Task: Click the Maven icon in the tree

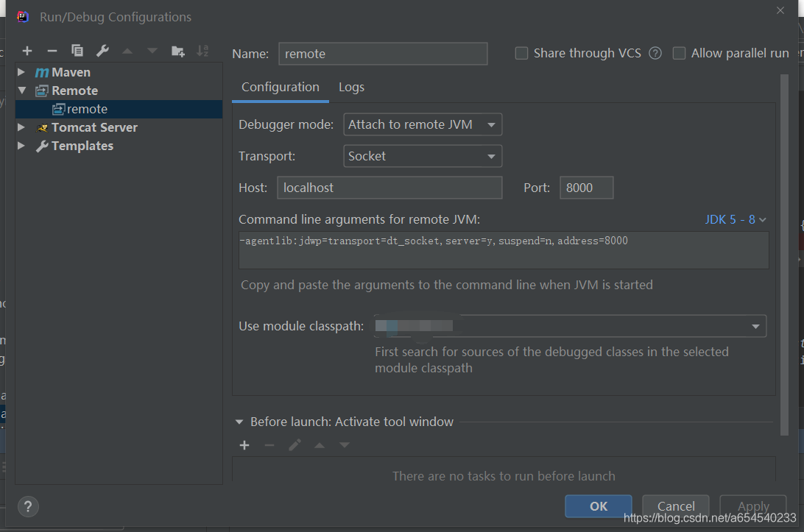Action: (x=41, y=73)
